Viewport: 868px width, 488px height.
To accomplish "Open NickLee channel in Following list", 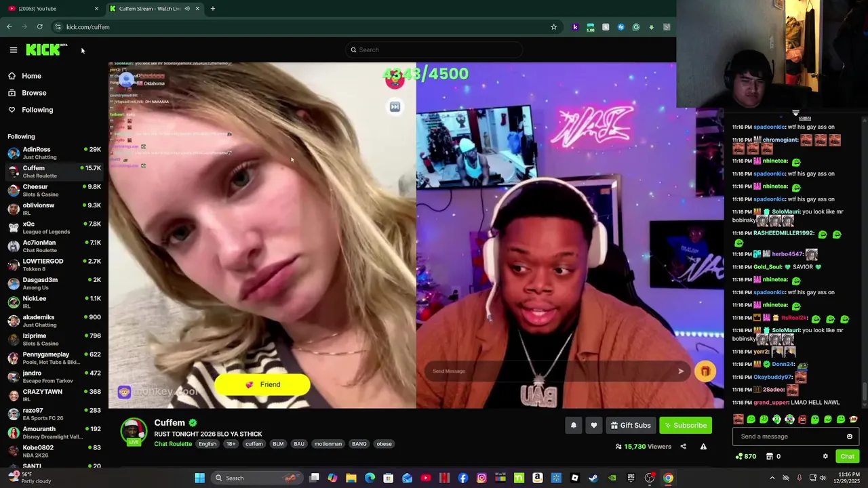I will (x=54, y=302).
